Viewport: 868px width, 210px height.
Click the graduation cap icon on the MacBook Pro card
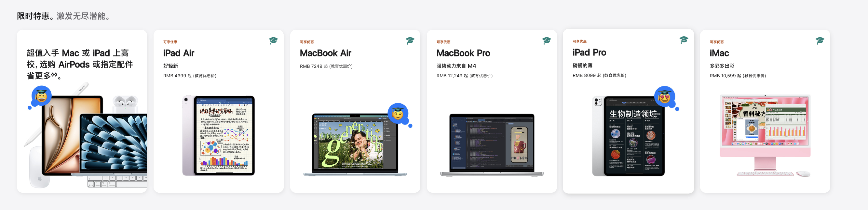click(x=547, y=41)
